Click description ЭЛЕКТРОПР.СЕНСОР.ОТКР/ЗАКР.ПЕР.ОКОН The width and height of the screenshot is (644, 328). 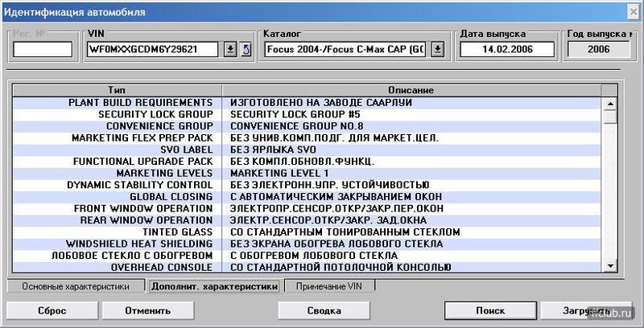coord(336,209)
